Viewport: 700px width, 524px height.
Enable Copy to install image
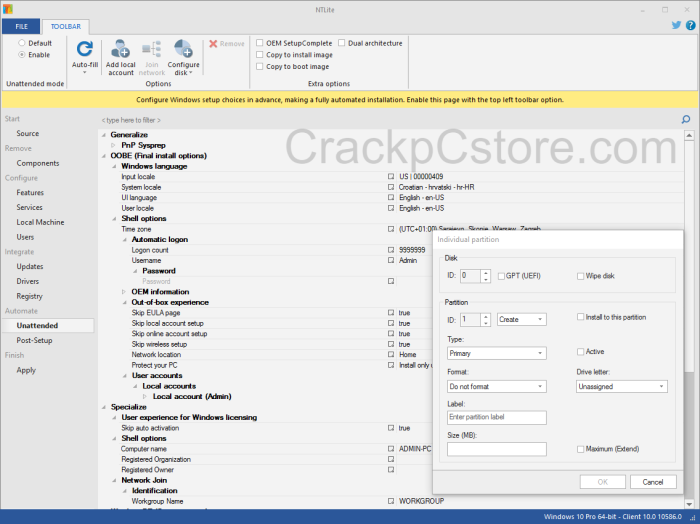(x=259, y=54)
